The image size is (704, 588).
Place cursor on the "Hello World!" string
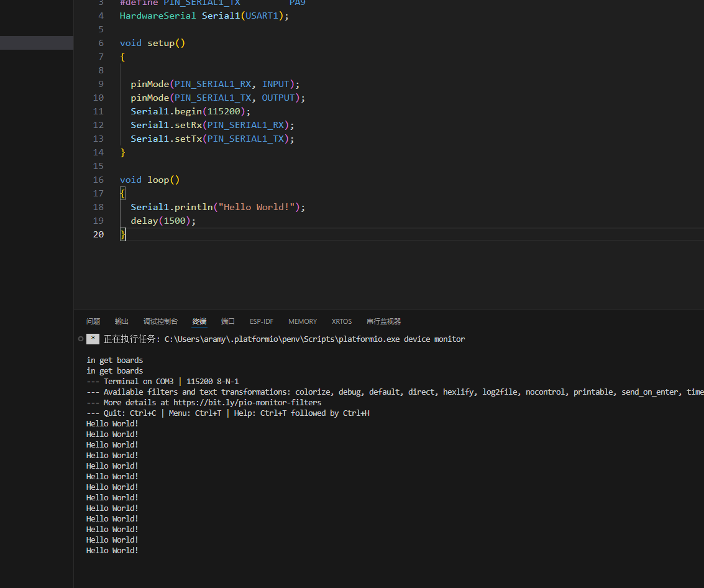pos(257,207)
